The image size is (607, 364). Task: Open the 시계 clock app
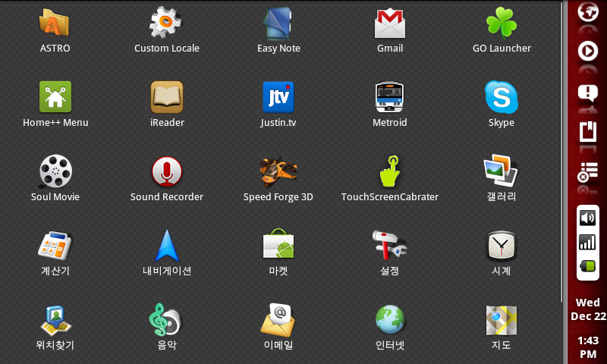(x=502, y=245)
